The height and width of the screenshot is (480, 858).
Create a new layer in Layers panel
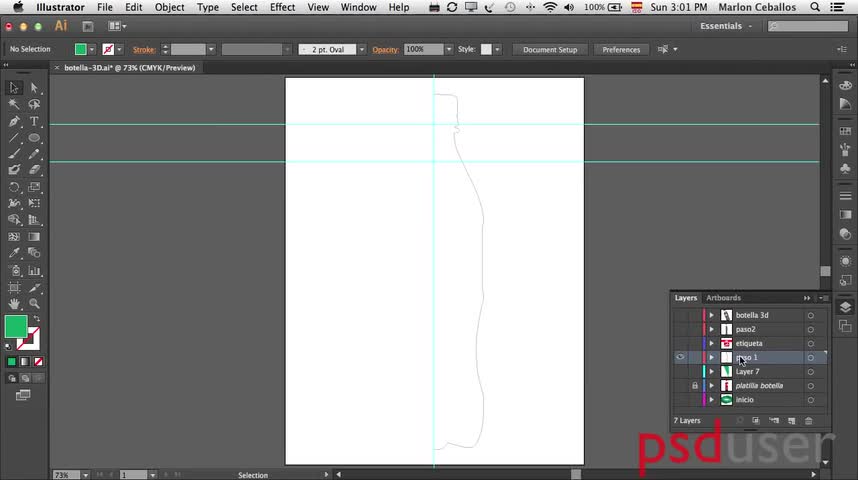tap(791, 420)
